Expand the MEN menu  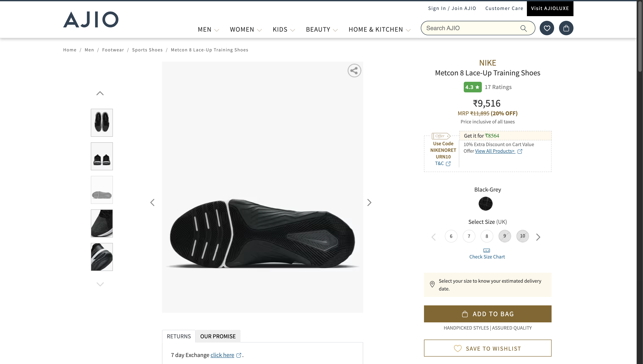[208, 30]
